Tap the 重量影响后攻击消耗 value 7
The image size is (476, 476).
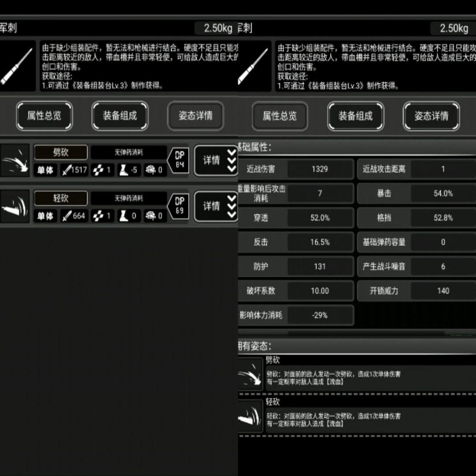320,193
